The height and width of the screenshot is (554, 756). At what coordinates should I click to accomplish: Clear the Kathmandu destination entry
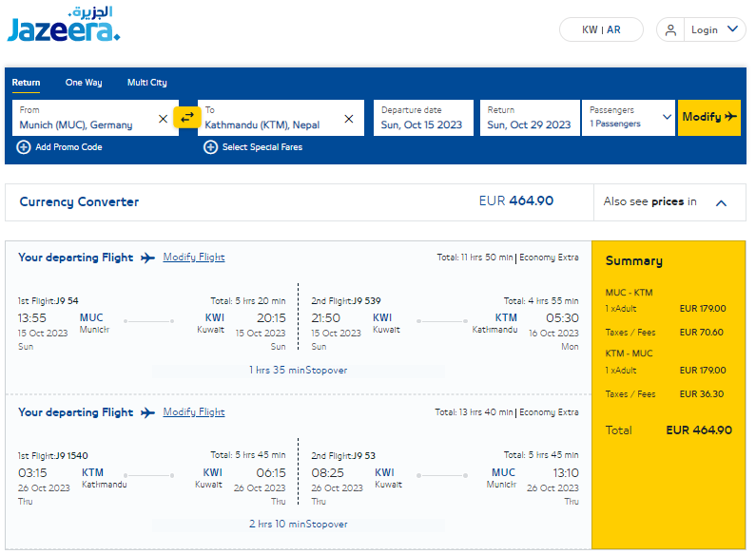click(x=349, y=119)
